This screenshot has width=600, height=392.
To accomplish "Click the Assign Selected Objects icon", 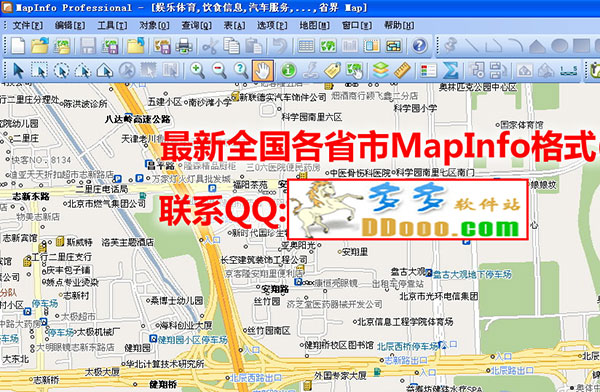I will click(498, 70).
